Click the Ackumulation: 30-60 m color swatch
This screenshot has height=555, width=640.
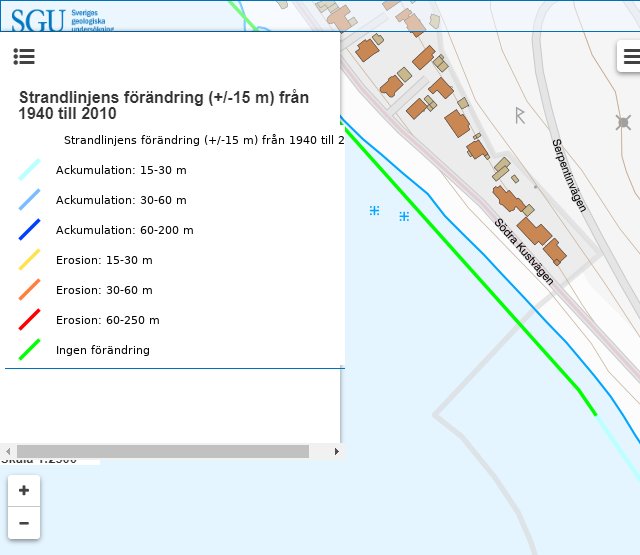coord(29,200)
